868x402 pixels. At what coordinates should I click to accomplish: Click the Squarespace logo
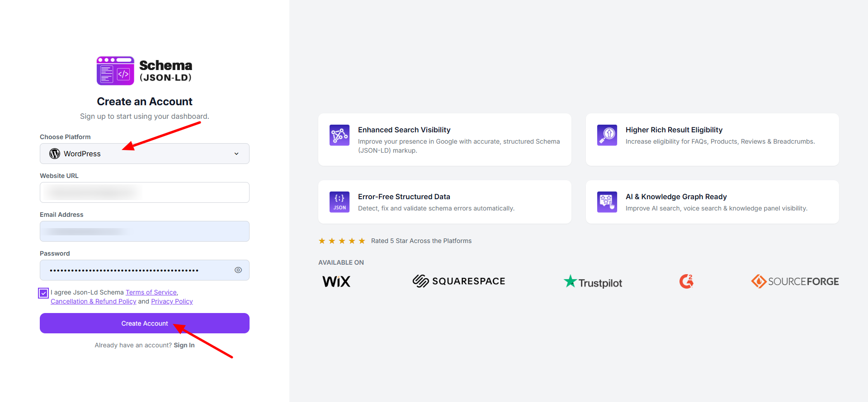click(458, 281)
